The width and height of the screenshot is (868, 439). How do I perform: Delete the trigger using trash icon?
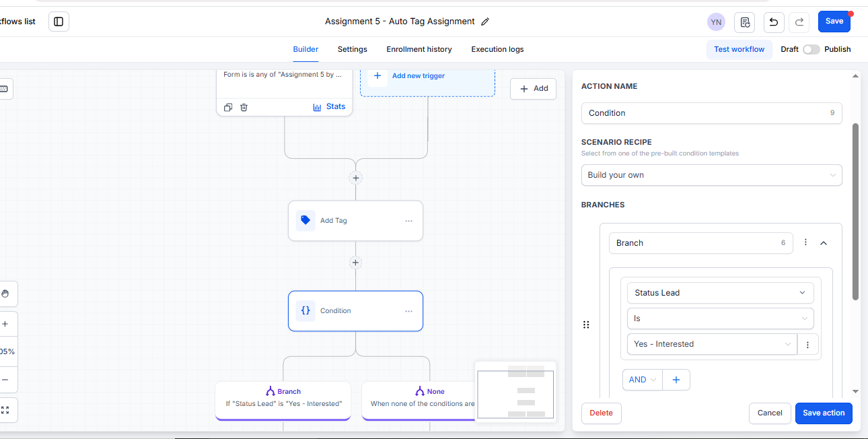(x=244, y=107)
